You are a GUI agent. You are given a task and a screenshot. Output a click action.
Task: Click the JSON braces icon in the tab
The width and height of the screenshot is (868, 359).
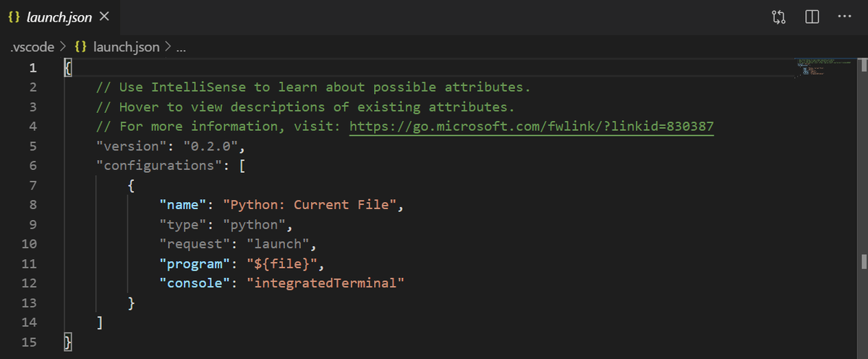click(14, 17)
